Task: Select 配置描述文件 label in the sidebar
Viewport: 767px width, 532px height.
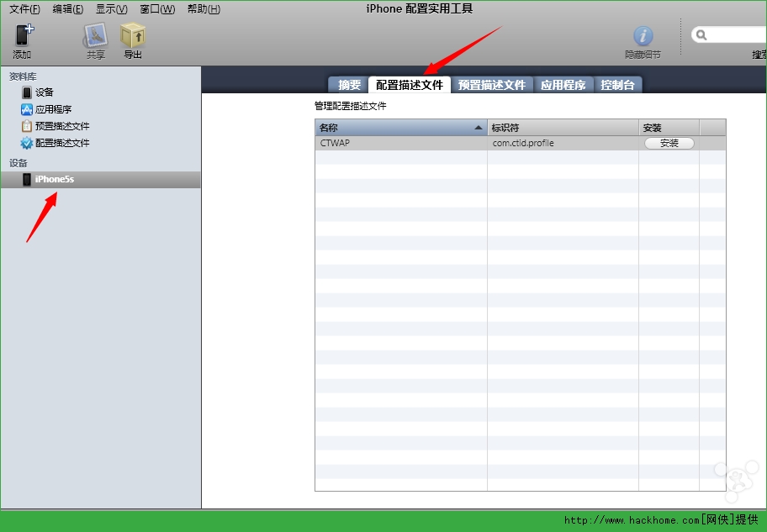Action: [62, 143]
